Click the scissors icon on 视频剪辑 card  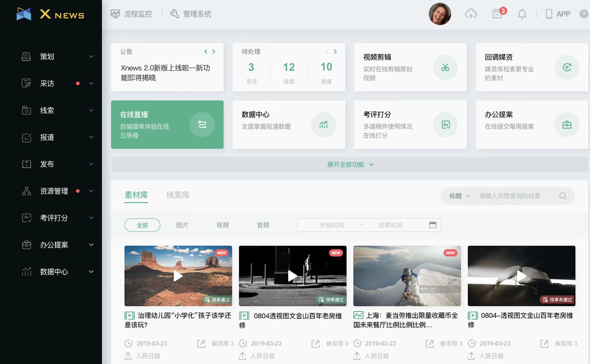point(445,68)
